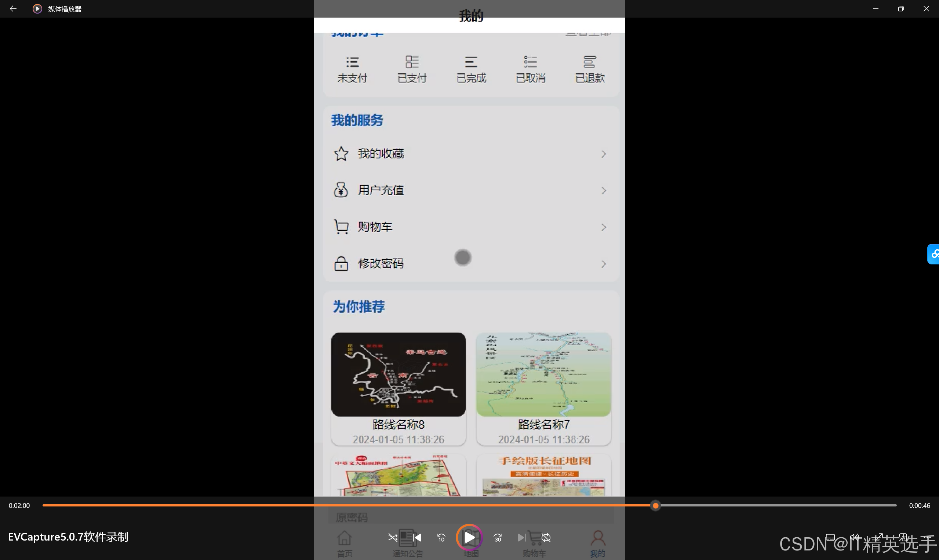Click the remaining time 0:00:46

point(919,506)
